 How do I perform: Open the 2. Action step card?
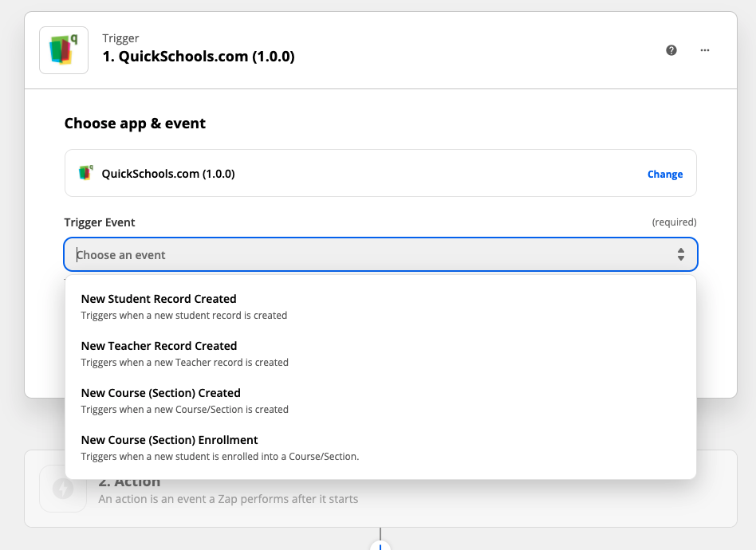[380, 489]
